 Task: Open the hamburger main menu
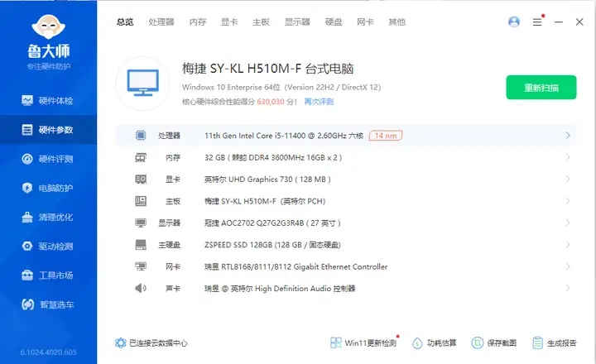(x=537, y=22)
